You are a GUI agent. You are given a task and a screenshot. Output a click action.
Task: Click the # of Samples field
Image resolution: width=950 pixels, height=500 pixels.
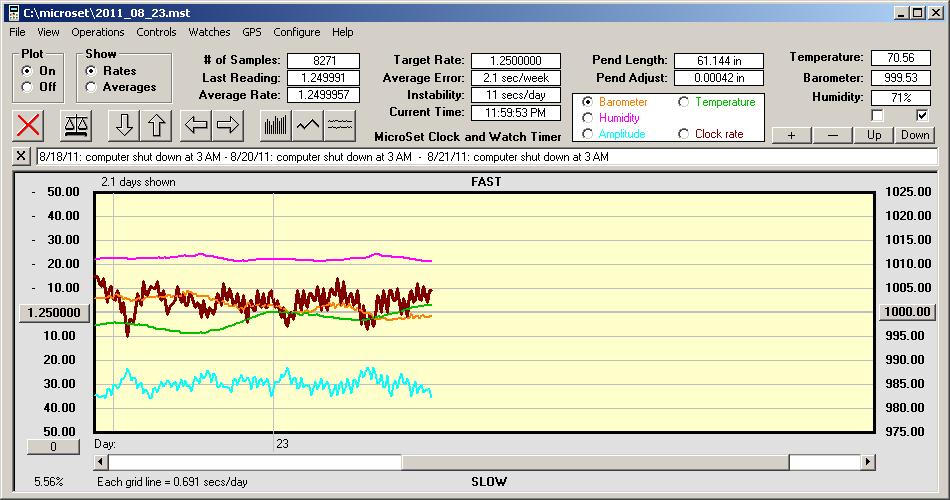click(324, 61)
